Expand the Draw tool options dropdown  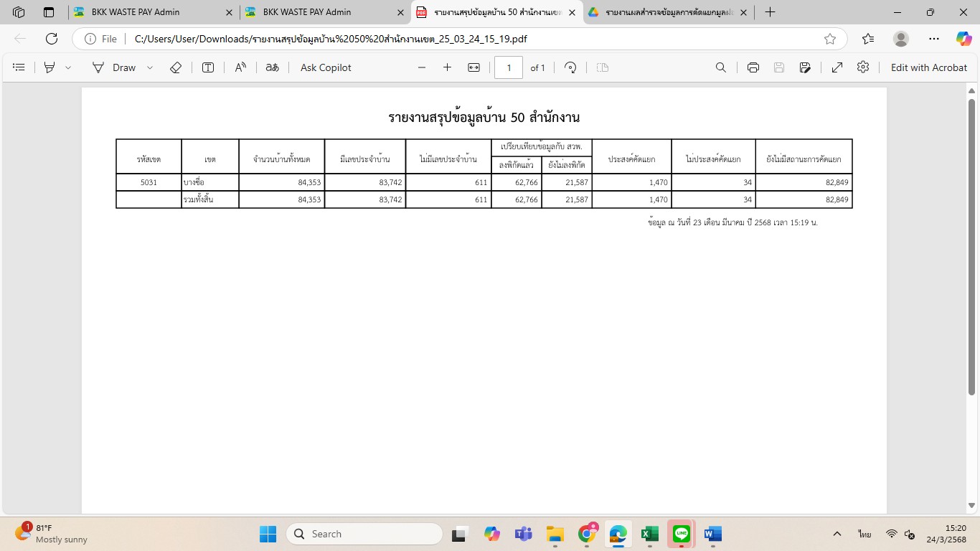pyautogui.click(x=150, y=67)
